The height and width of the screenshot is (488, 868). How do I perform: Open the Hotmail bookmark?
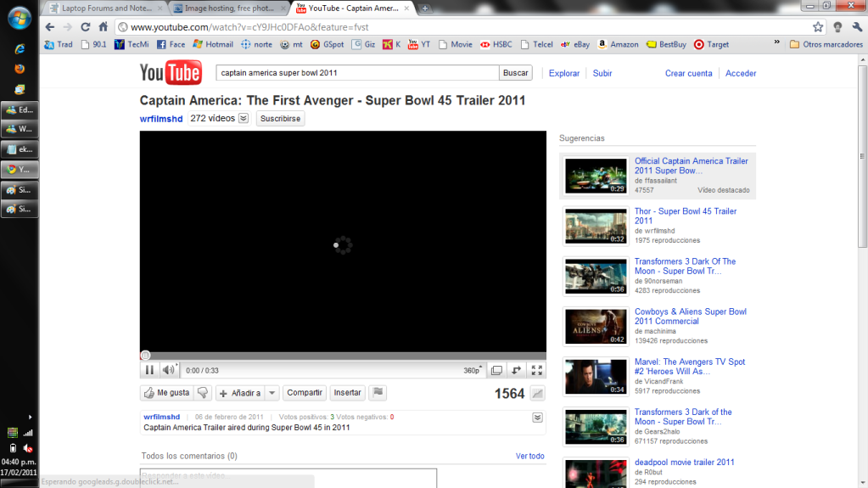click(213, 44)
